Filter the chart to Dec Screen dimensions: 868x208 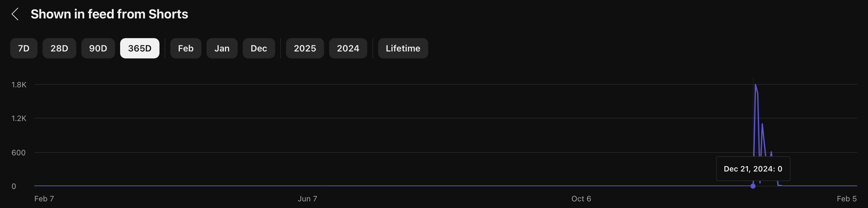pyautogui.click(x=259, y=48)
